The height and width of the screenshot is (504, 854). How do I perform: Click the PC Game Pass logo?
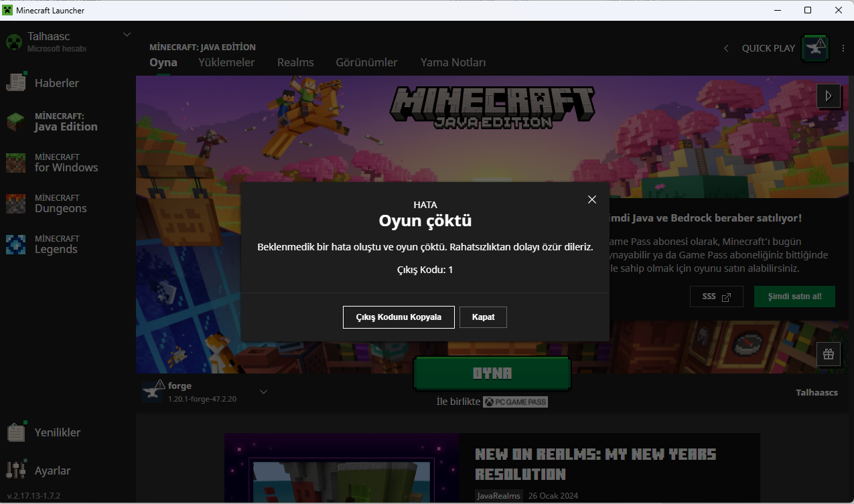click(x=515, y=402)
